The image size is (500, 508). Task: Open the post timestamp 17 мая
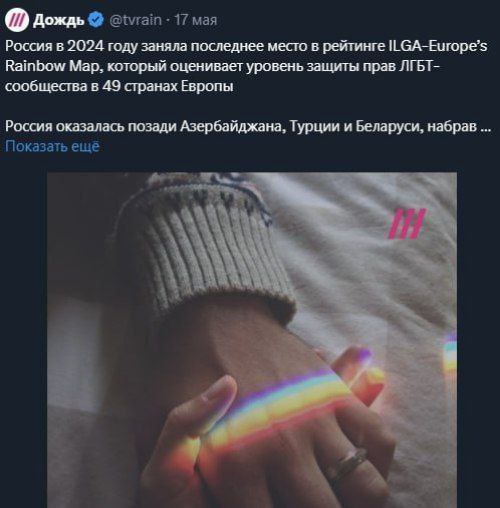pyautogui.click(x=196, y=20)
